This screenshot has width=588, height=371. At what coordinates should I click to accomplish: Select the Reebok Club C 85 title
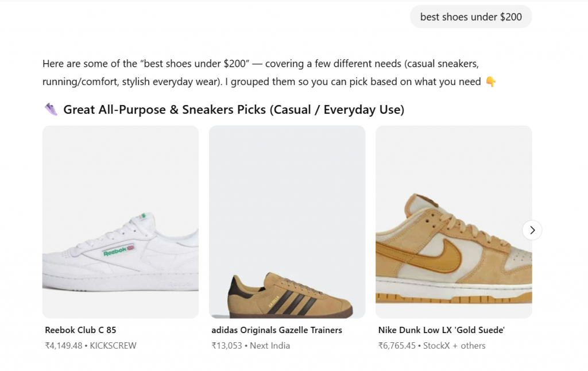80,330
